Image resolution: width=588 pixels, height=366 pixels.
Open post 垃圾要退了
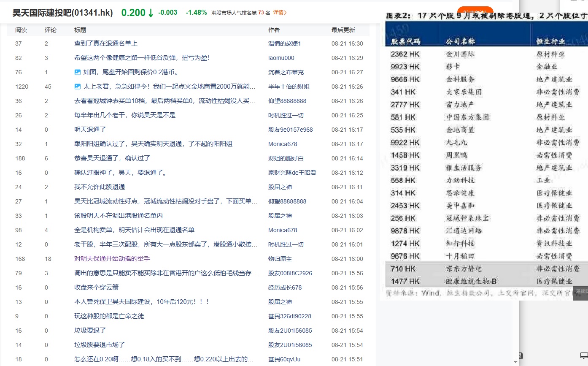coord(90,331)
